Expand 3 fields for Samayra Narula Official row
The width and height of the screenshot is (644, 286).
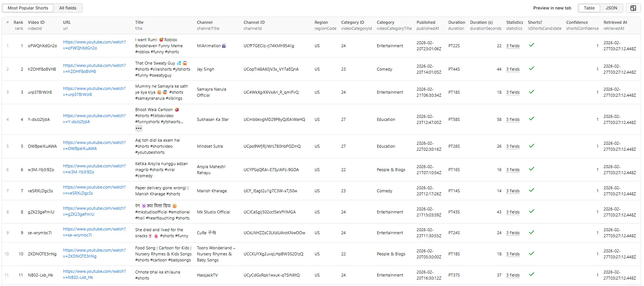[x=513, y=92]
